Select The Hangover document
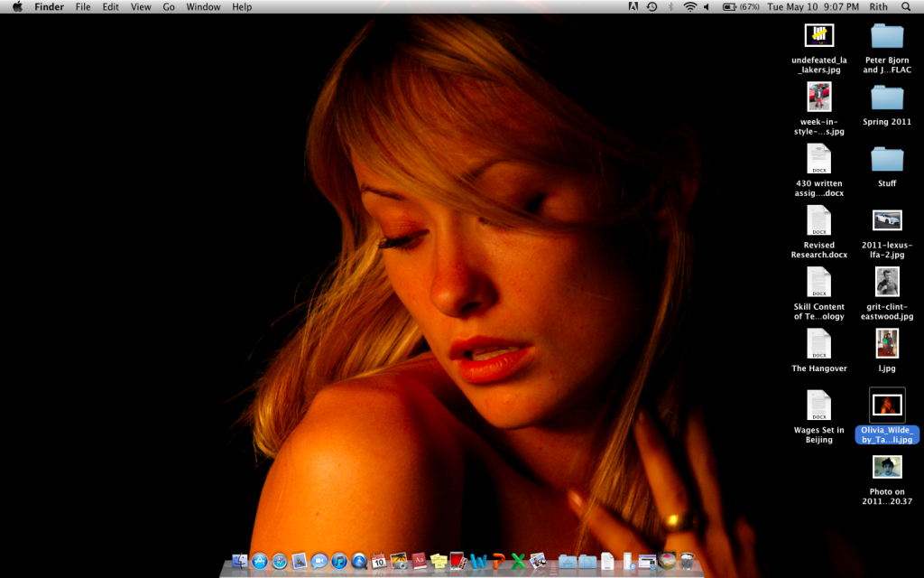Viewport: 924px width, 578px height. (819, 351)
